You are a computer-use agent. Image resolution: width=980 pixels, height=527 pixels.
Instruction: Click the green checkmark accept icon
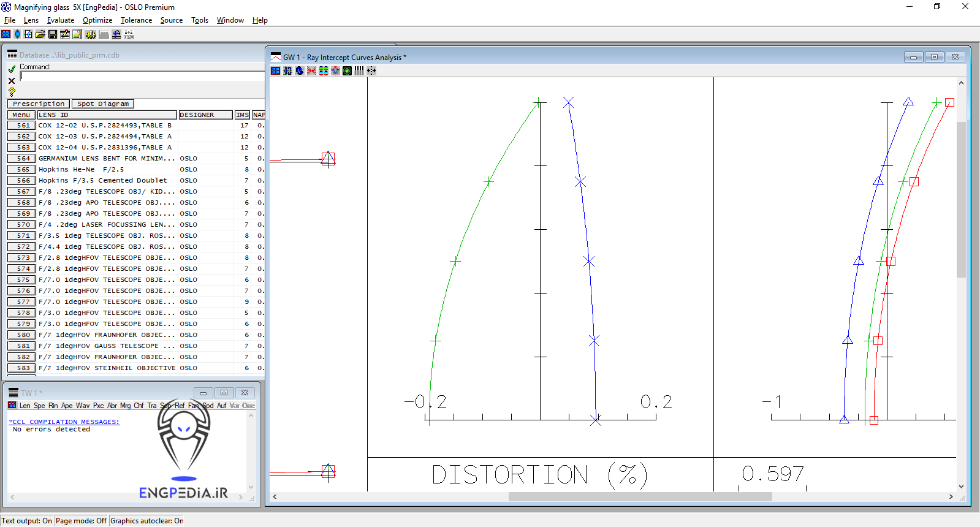point(12,69)
